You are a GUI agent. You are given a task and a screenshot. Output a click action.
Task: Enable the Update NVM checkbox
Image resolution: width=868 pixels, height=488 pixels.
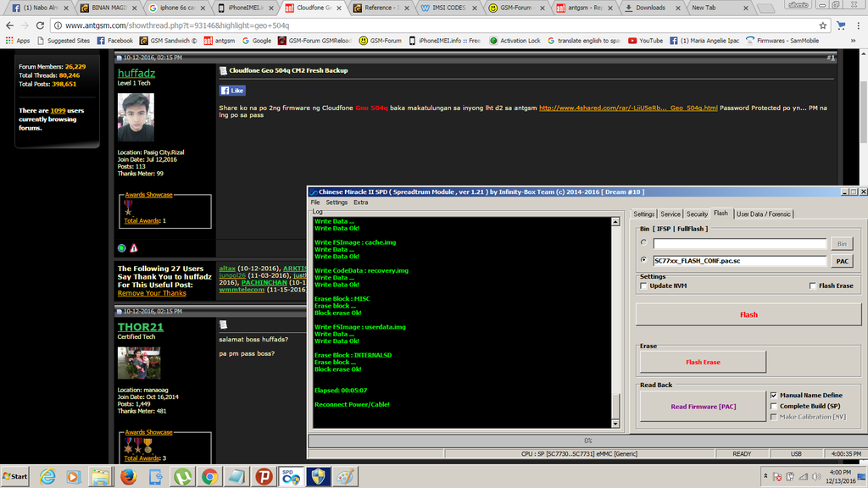(643, 286)
